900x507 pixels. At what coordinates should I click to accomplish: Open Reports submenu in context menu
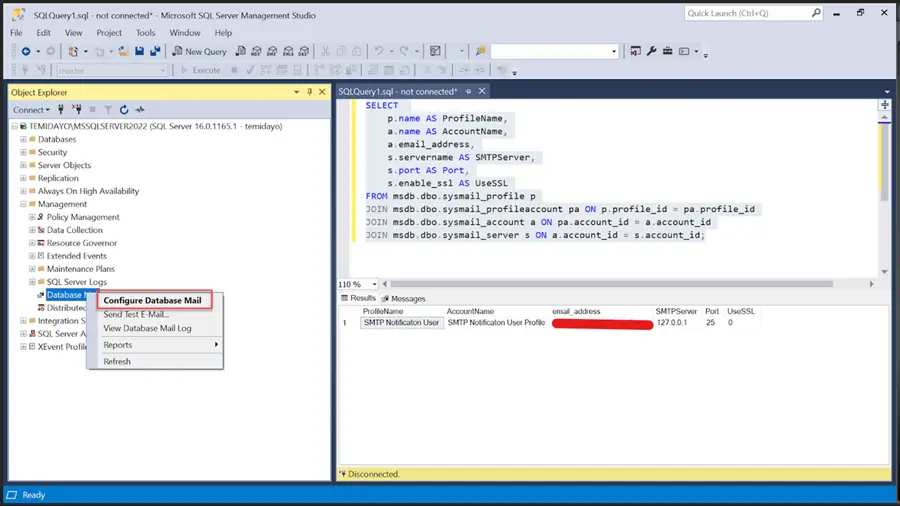point(160,345)
